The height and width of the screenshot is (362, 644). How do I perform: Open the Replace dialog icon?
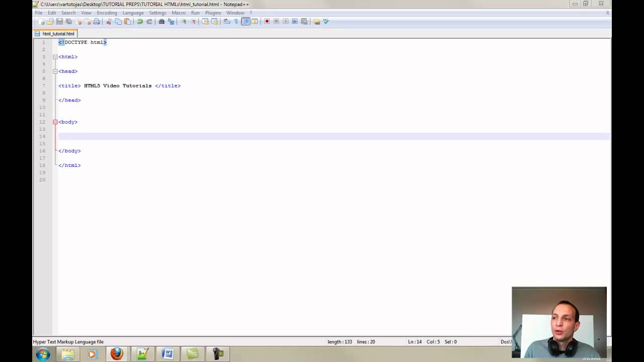171,22
